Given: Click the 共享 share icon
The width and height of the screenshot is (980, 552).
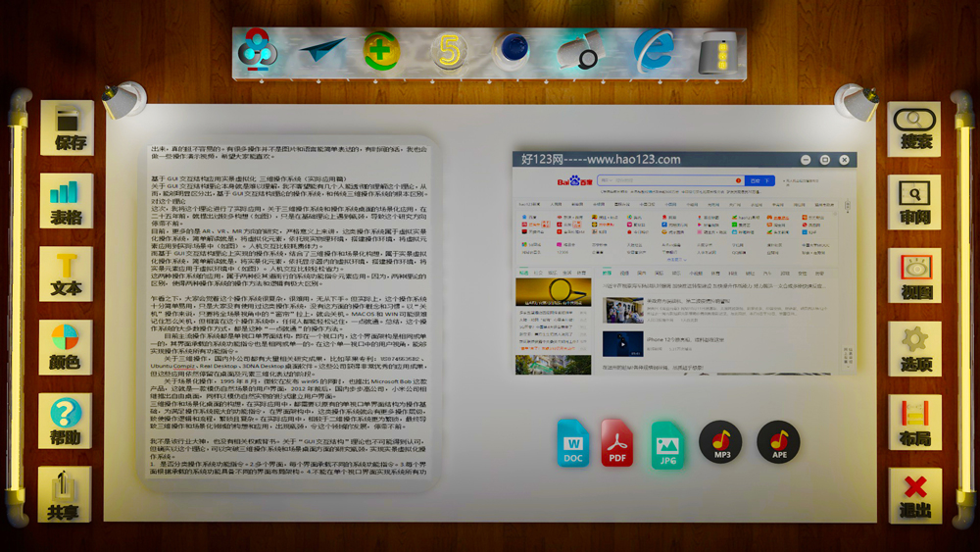Looking at the screenshot, I should 64,494.
